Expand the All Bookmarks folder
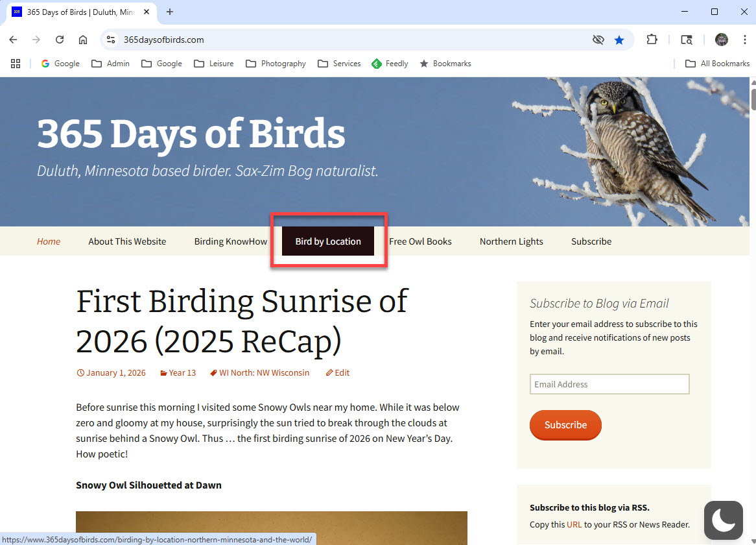The image size is (756, 545). (x=718, y=64)
